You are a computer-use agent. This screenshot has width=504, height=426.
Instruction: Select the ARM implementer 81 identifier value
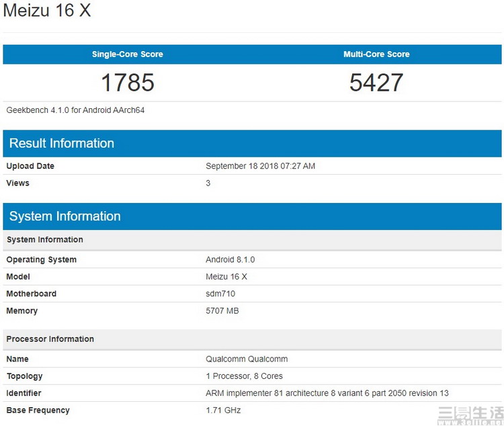327,393
